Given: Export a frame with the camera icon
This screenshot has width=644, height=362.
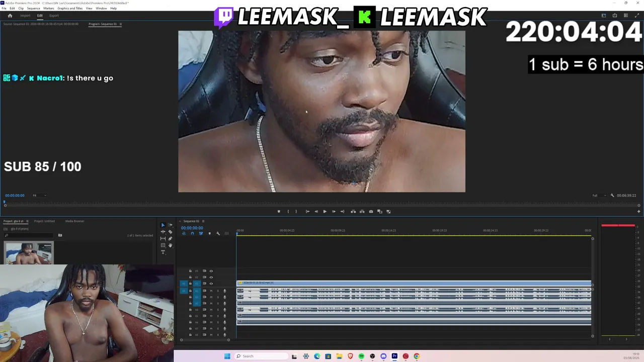Looking at the screenshot, I should (x=371, y=211).
